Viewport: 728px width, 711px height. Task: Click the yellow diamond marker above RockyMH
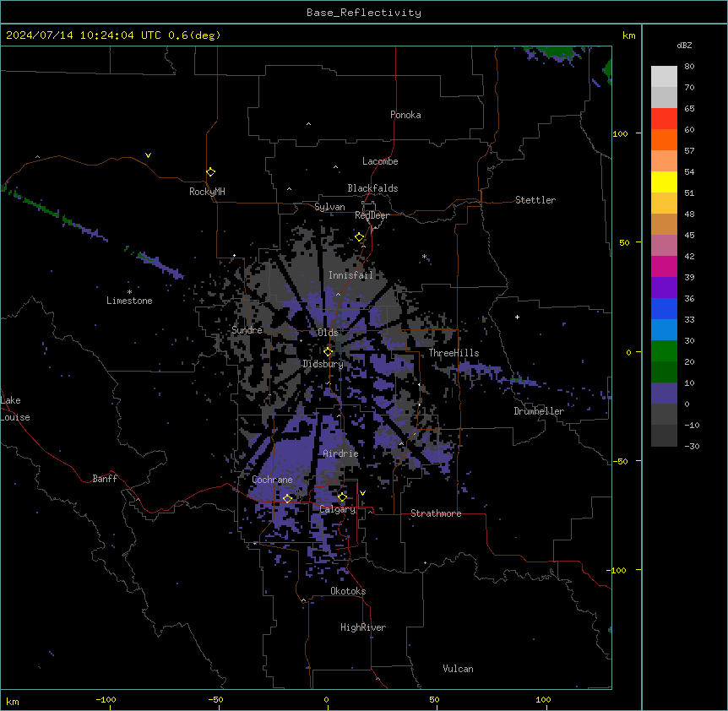210,172
